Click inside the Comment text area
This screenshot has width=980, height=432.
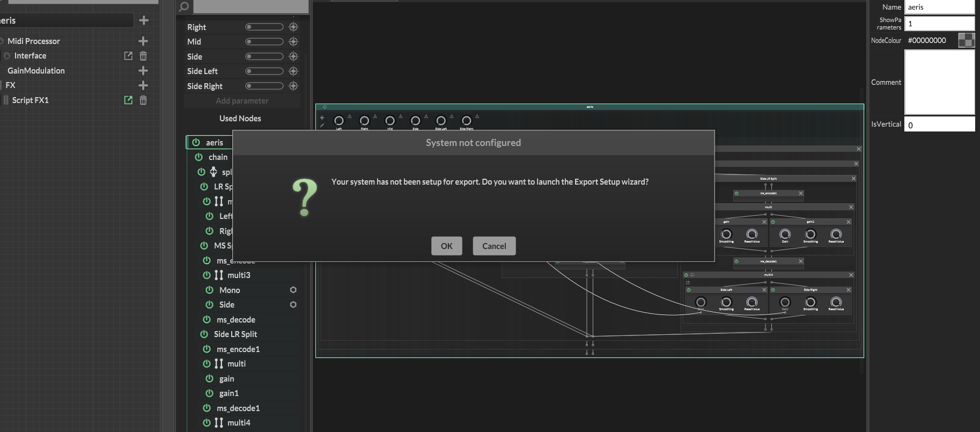coord(939,82)
